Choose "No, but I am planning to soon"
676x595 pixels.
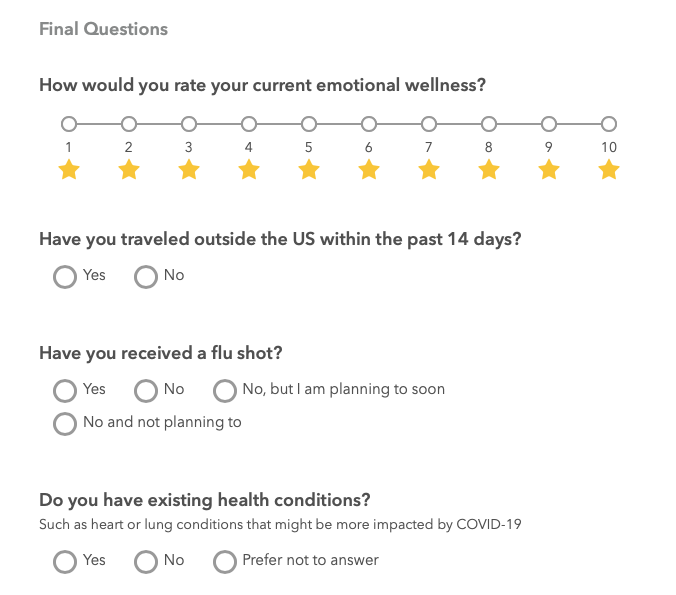(x=225, y=390)
